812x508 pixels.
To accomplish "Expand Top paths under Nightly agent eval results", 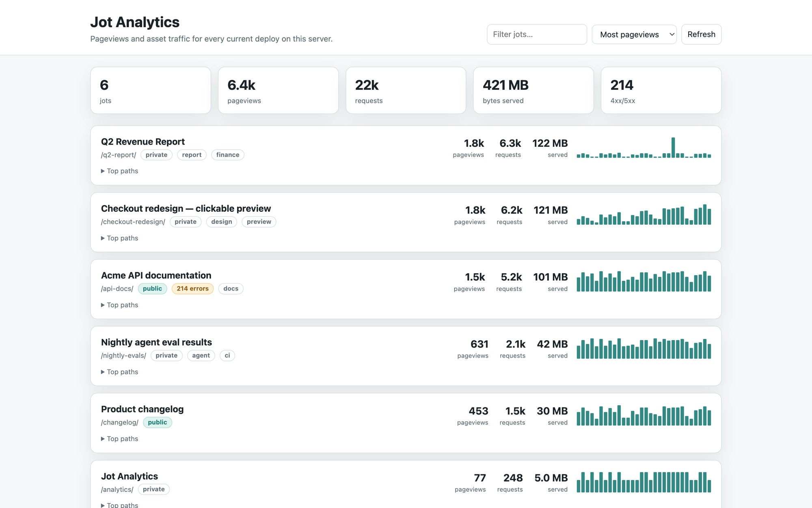I will [119, 372].
